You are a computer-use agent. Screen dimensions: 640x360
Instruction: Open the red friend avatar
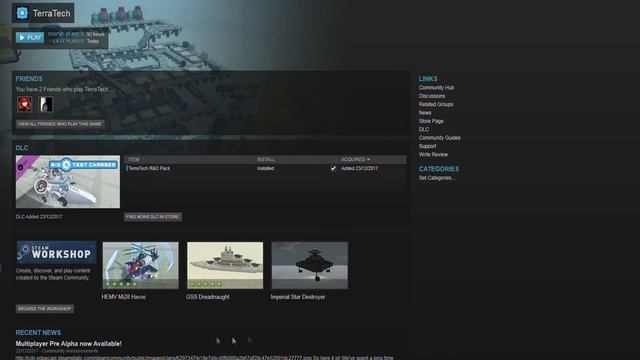[x=24, y=104]
